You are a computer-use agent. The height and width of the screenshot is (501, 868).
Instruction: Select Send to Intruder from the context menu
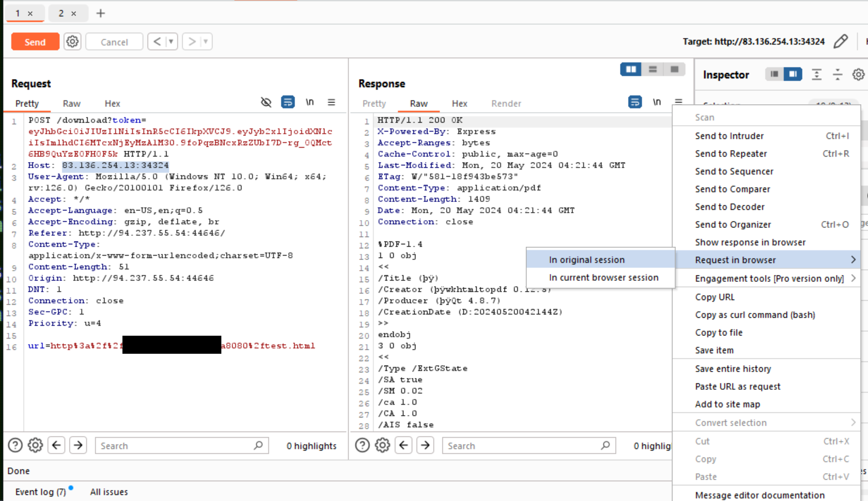pyautogui.click(x=729, y=136)
